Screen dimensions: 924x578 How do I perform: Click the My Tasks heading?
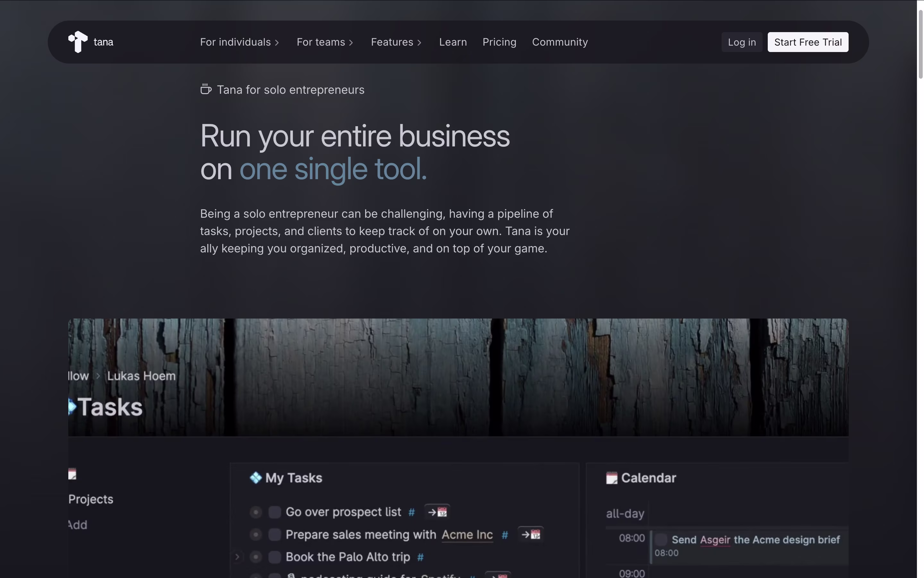[x=294, y=478]
